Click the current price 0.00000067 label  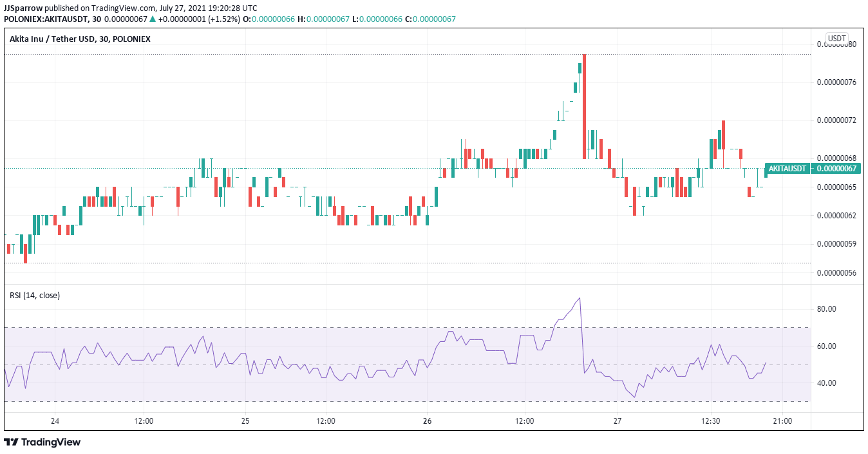pyautogui.click(x=836, y=169)
